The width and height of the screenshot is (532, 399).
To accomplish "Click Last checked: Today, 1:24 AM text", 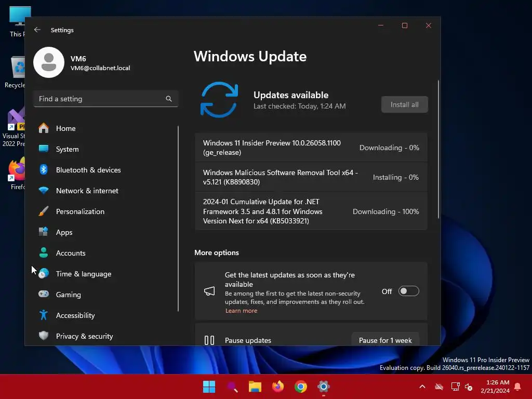I will point(300,106).
